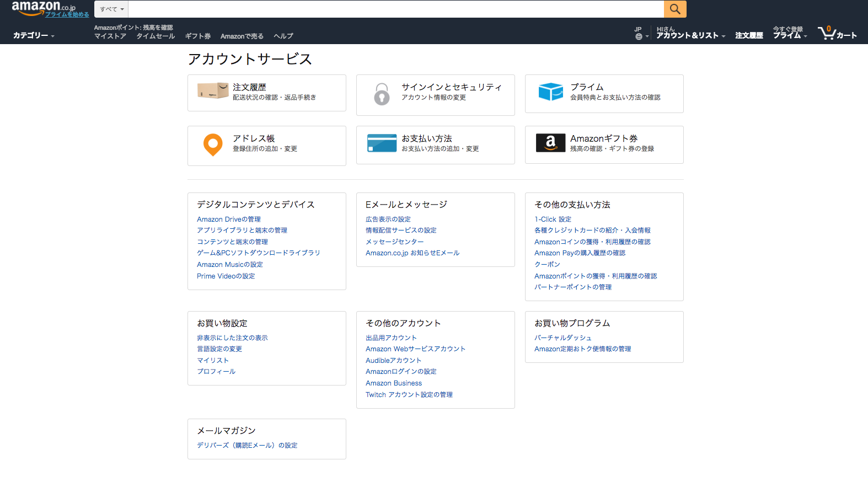Click the package box icon for 注文履歴
This screenshot has height=487, width=868.
click(x=213, y=90)
